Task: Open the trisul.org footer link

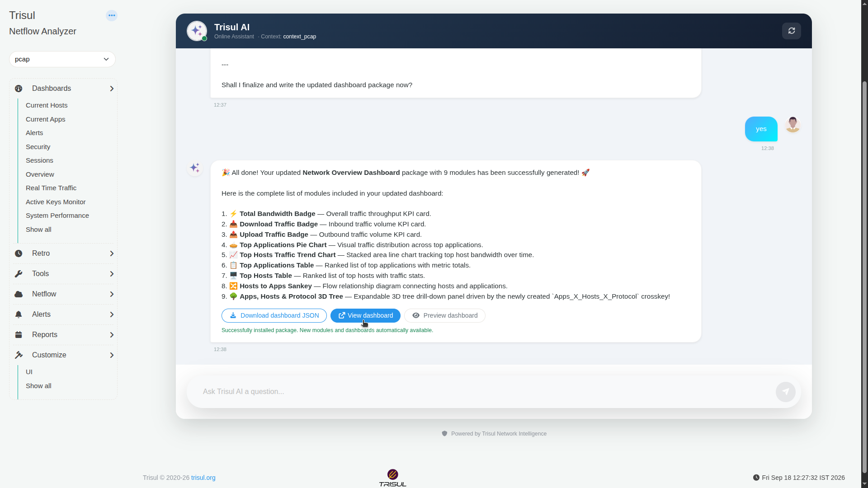Action: tap(203, 478)
